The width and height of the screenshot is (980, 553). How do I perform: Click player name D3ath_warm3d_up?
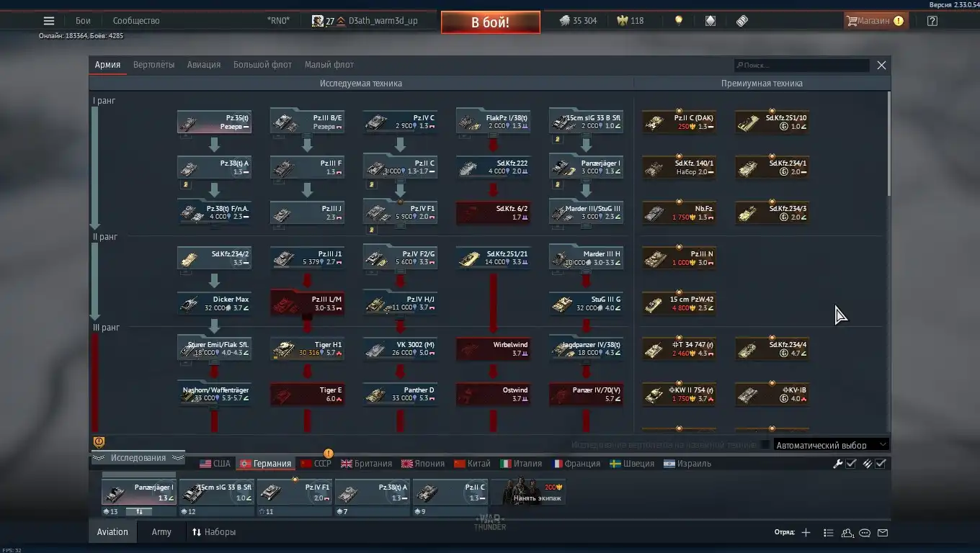[383, 21]
